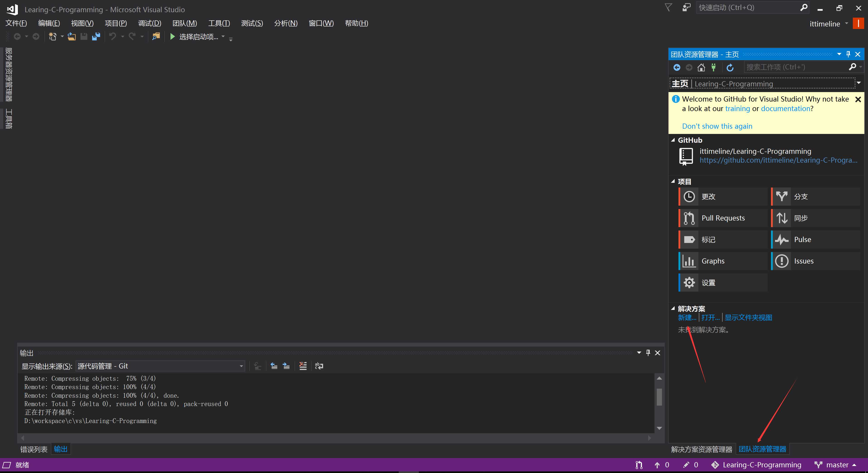Click the output vertical scrollbar thumb
Image resolution: width=868 pixels, height=473 pixels.
pyautogui.click(x=659, y=397)
